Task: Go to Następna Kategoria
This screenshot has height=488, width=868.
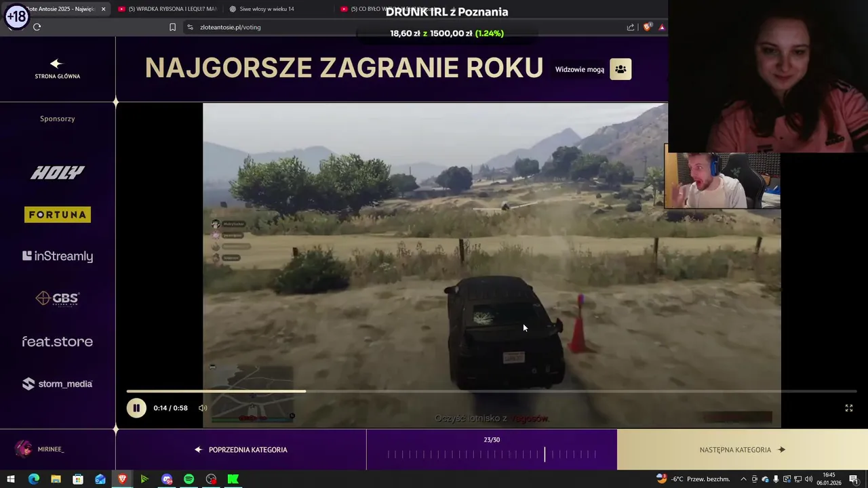Action: [743, 449]
